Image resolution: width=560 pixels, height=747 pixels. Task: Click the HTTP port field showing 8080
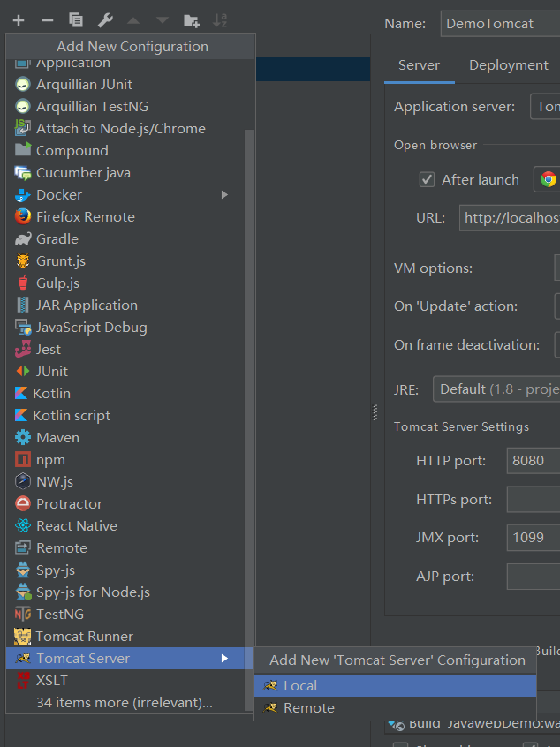[534, 461]
